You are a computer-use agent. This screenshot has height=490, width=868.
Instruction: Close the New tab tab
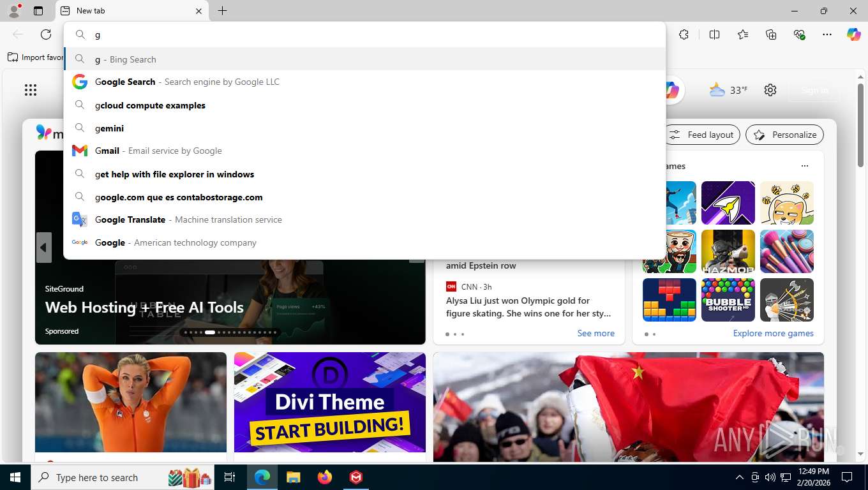tap(198, 11)
